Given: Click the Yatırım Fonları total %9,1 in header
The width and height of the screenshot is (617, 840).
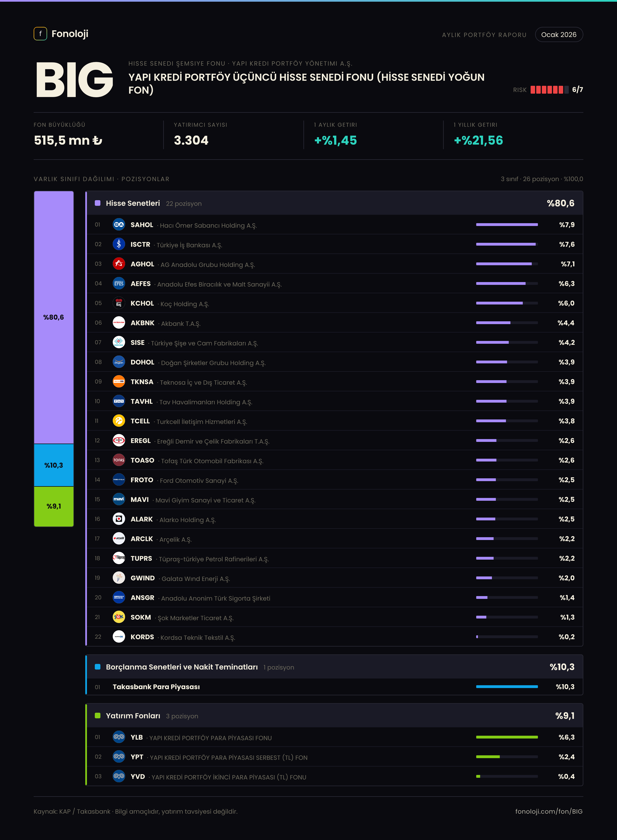Looking at the screenshot, I should (x=565, y=716).
